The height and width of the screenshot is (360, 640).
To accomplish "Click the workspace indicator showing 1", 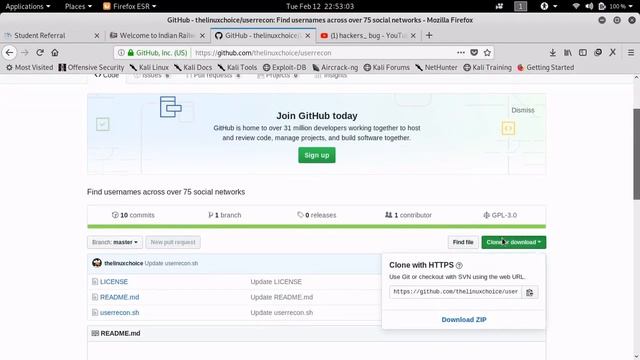I will pyautogui.click(x=520, y=6).
